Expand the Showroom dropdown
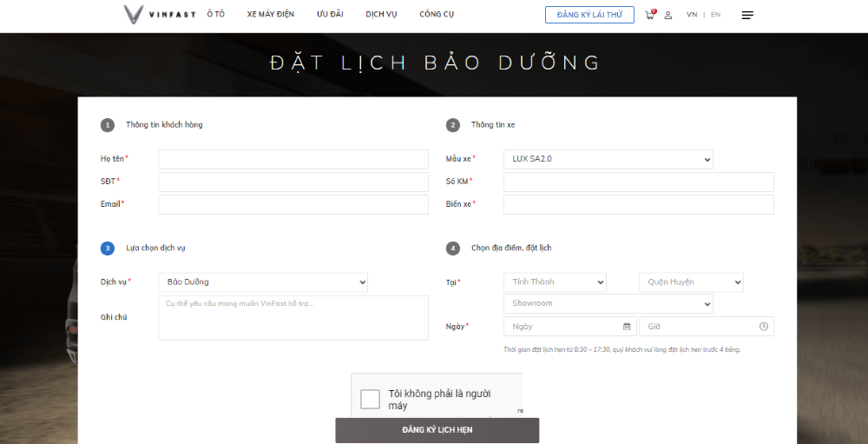The image size is (868, 444). pos(608,304)
